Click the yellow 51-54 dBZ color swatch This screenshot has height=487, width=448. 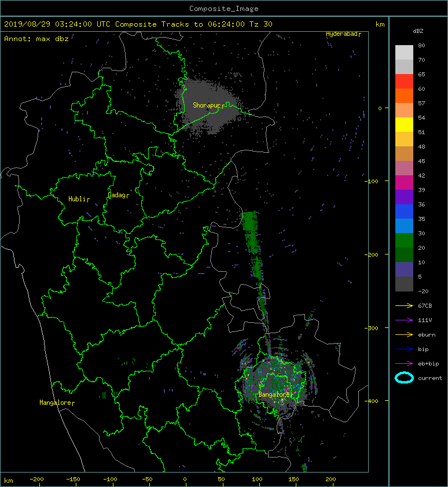[x=404, y=125]
